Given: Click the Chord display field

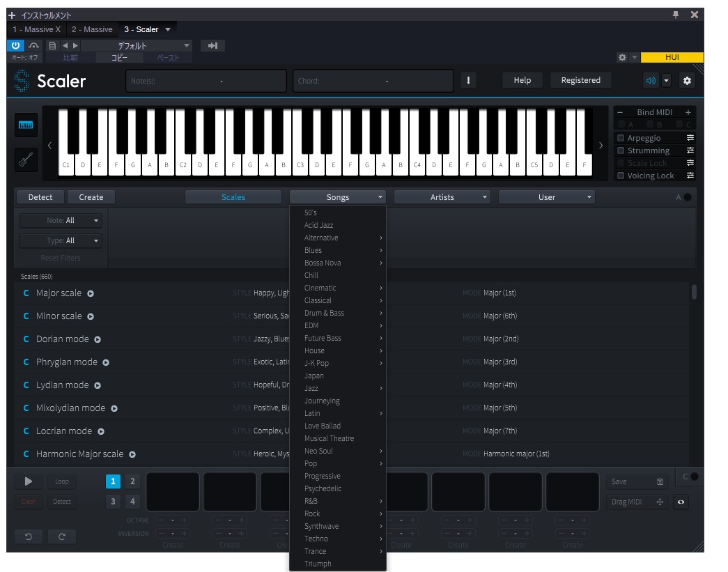Looking at the screenshot, I should [x=373, y=81].
